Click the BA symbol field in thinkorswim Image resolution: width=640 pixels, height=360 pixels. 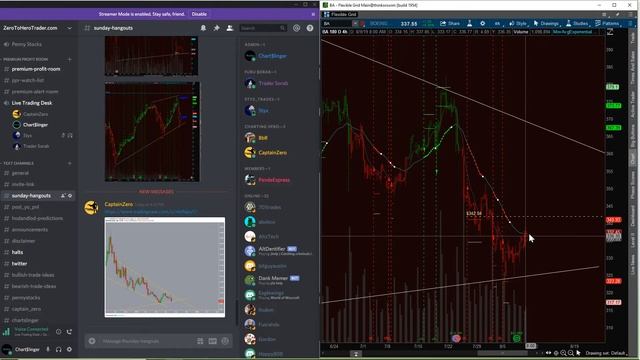pos(336,24)
